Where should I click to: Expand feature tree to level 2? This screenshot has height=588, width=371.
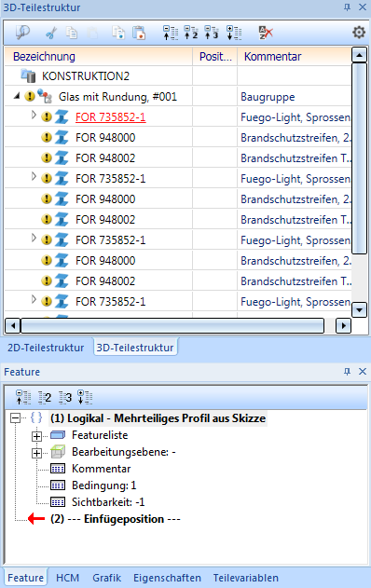(45, 397)
